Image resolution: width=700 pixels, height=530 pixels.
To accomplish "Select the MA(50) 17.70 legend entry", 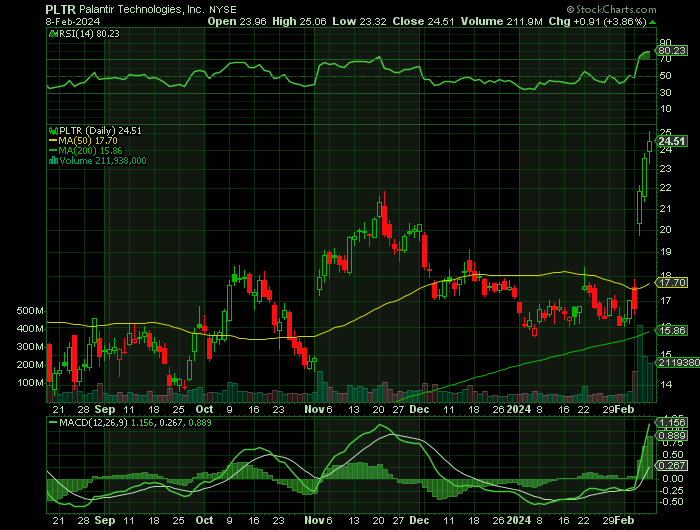I will pyautogui.click(x=88, y=141).
